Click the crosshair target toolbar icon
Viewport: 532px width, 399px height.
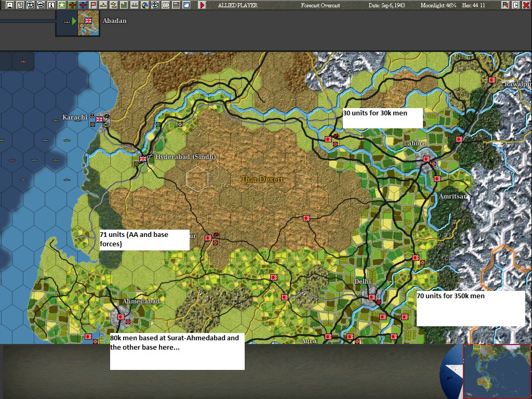[155, 5]
